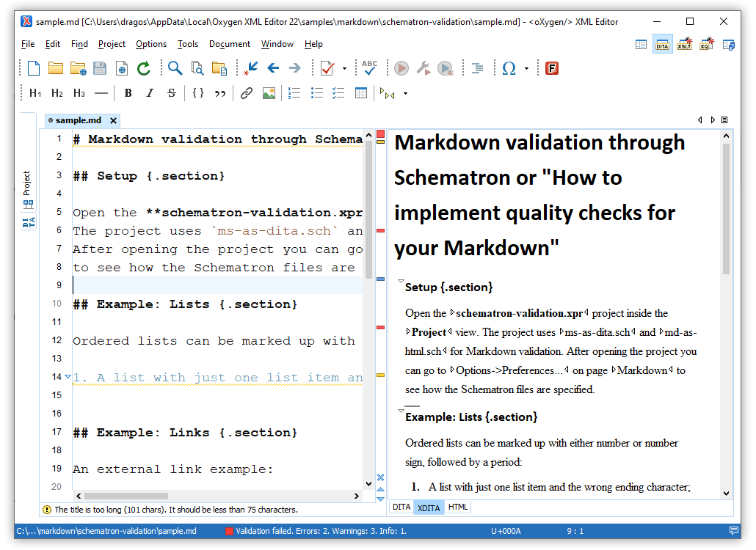
Task: Create a new document with New icon
Action: click(33, 68)
